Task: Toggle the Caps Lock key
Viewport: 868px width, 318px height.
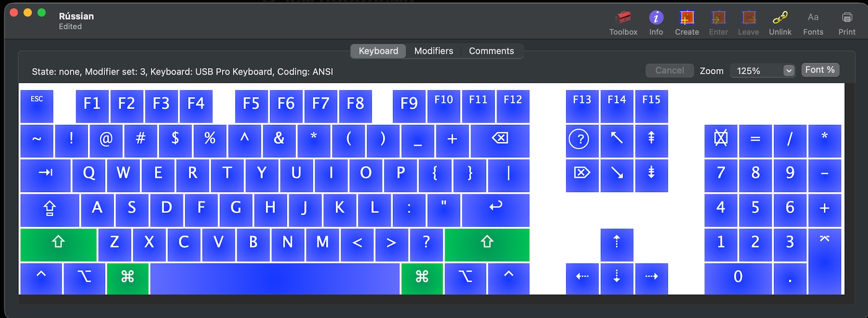Action: click(50, 209)
